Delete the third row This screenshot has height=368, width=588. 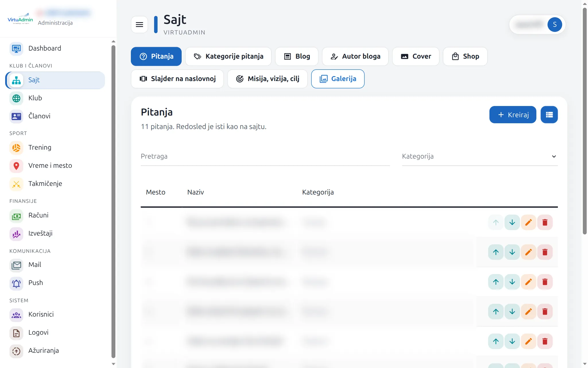(545, 282)
